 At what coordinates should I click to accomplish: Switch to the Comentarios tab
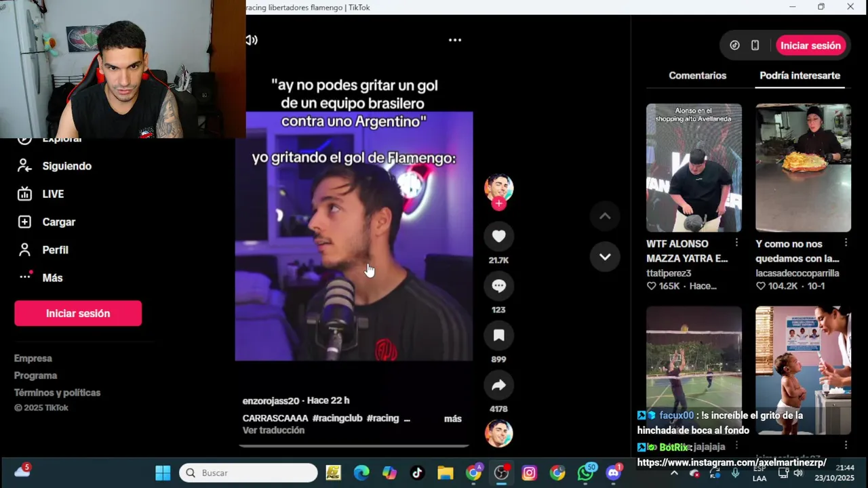tap(697, 75)
